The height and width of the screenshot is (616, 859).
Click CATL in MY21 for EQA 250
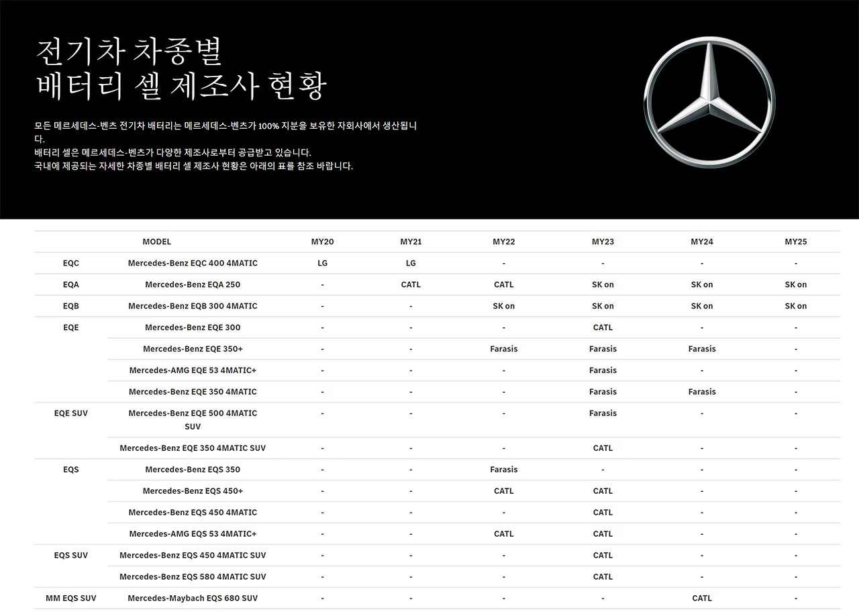point(411,285)
